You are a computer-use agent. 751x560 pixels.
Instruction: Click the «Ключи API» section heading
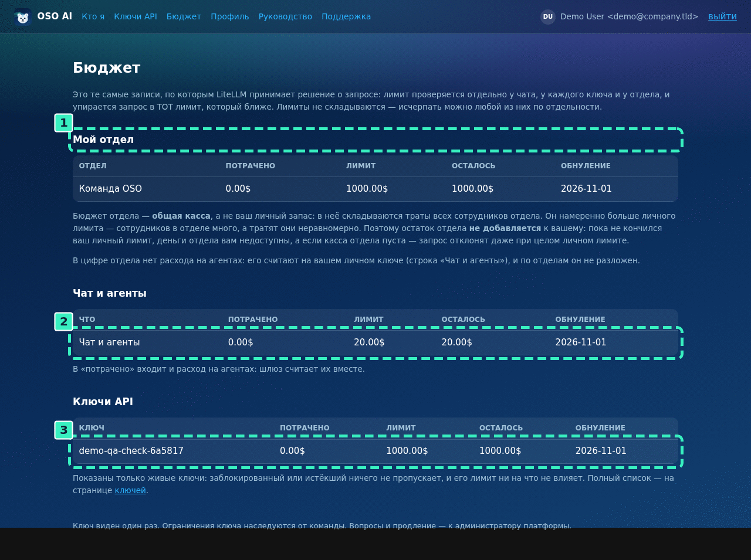[x=103, y=402]
